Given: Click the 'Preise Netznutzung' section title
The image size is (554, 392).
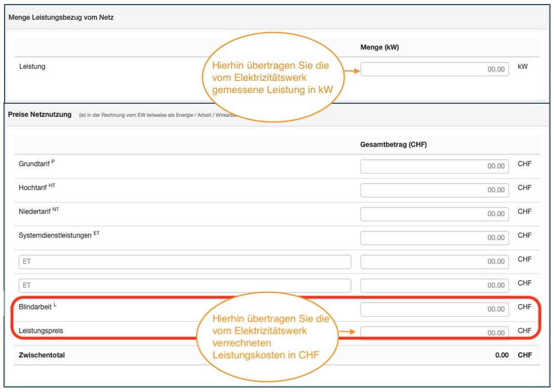Looking at the screenshot, I should point(39,115).
